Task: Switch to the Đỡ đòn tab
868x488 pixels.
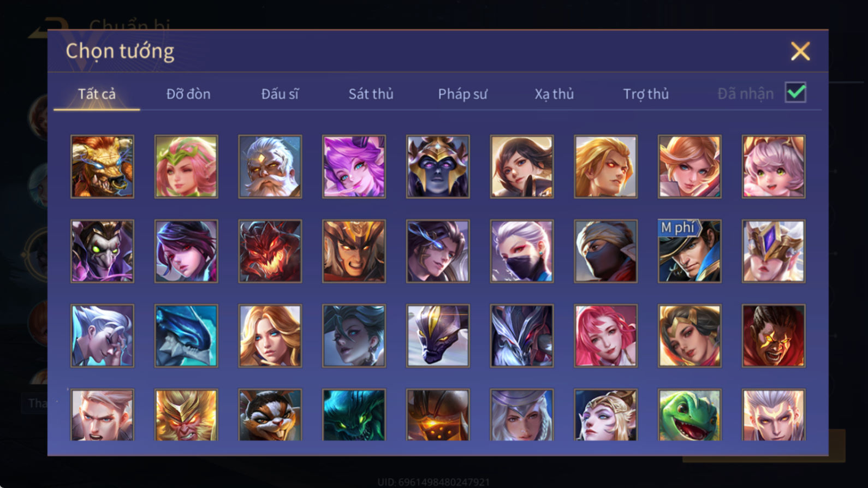Action: (188, 94)
